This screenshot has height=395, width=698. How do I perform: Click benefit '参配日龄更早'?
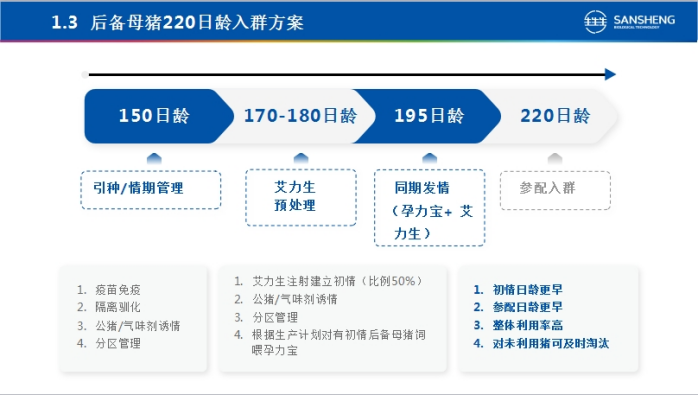(528, 307)
